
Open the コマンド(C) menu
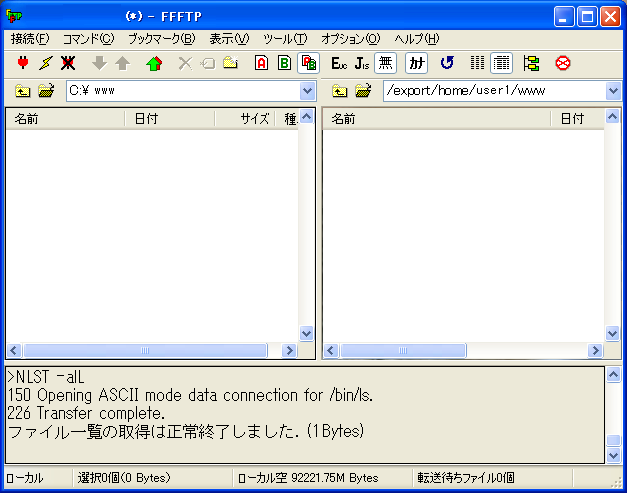(x=88, y=39)
